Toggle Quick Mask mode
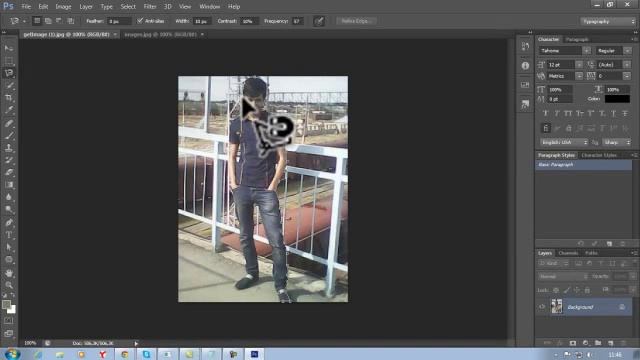The image size is (640, 360). coord(9,321)
